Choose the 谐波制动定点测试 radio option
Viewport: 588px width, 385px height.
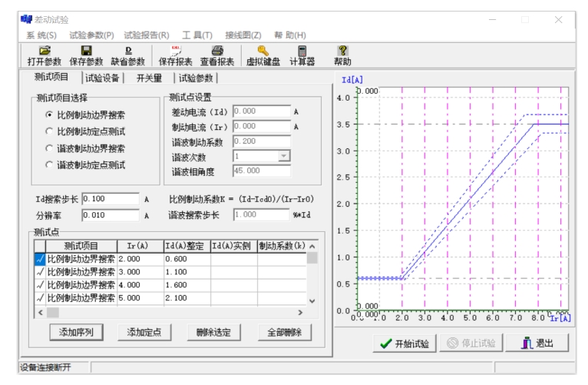(x=48, y=165)
